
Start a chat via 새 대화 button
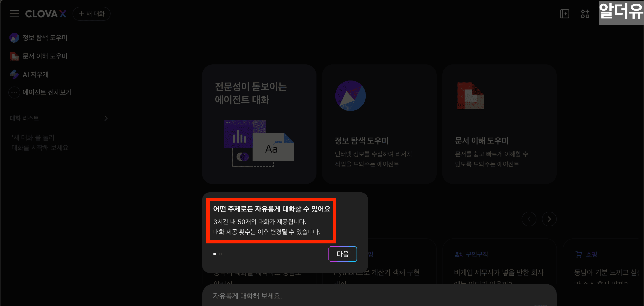(91, 14)
